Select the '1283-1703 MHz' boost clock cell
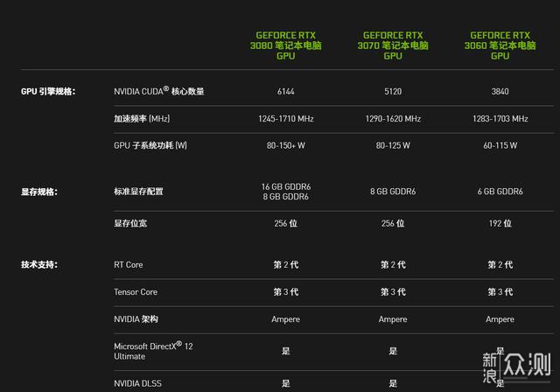Image resolution: width=560 pixels, height=392 pixels. click(500, 118)
